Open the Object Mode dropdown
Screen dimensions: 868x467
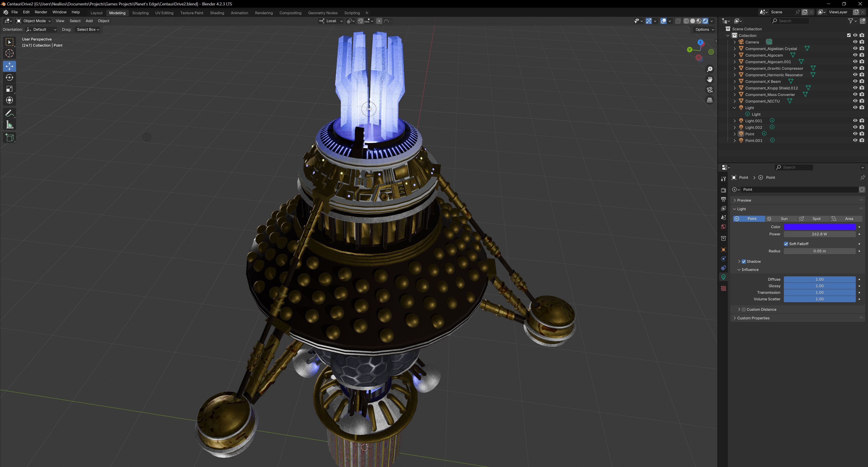[x=34, y=21]
